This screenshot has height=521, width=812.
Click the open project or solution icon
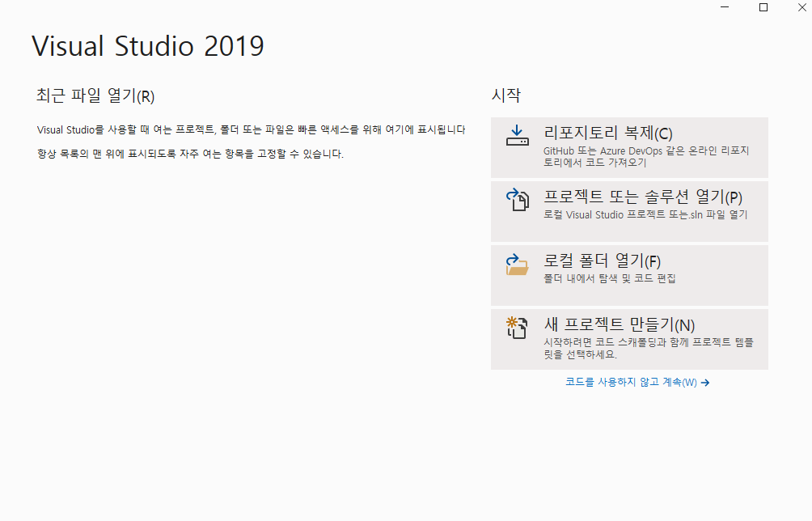517,200
